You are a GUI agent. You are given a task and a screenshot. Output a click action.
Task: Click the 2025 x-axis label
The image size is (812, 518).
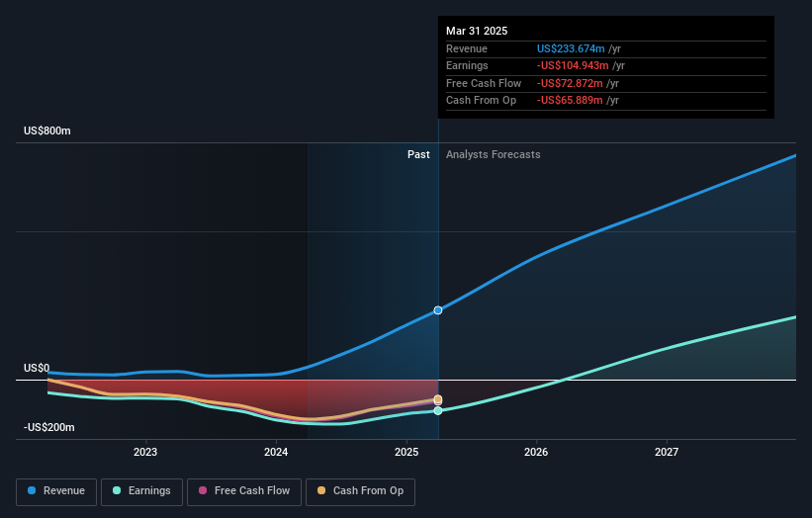click(406, 453)
